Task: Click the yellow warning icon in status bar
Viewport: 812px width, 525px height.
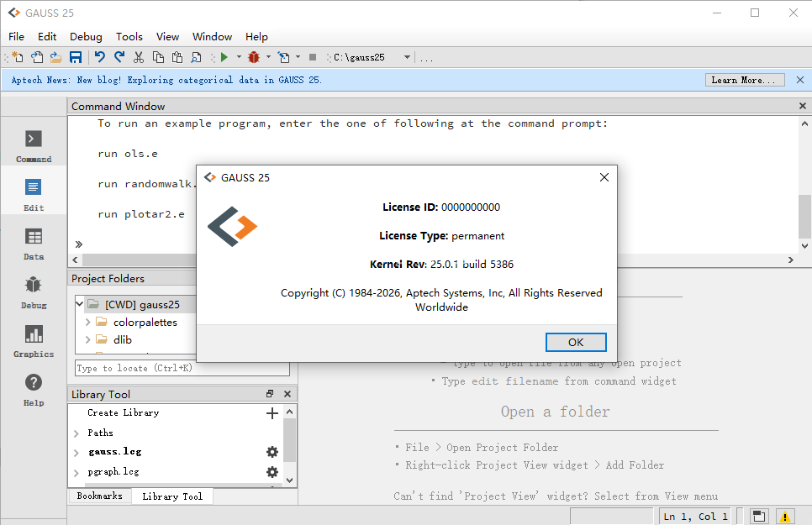Action: pos(784,517)
